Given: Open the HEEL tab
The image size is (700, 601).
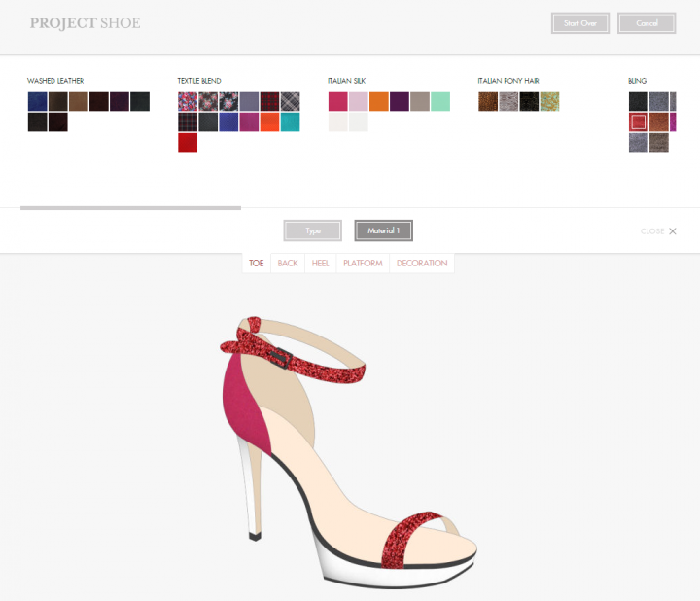Looking at the screenshot, I should coord(320,263).
